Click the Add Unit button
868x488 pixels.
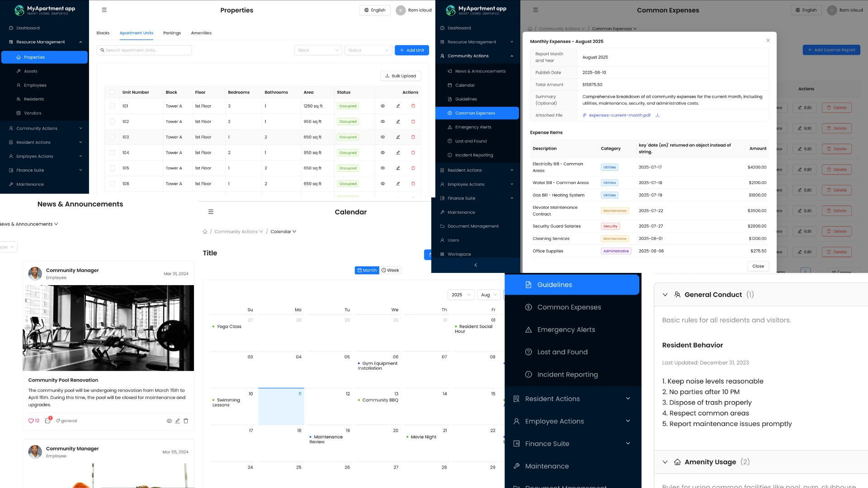(x=412, y=50)
